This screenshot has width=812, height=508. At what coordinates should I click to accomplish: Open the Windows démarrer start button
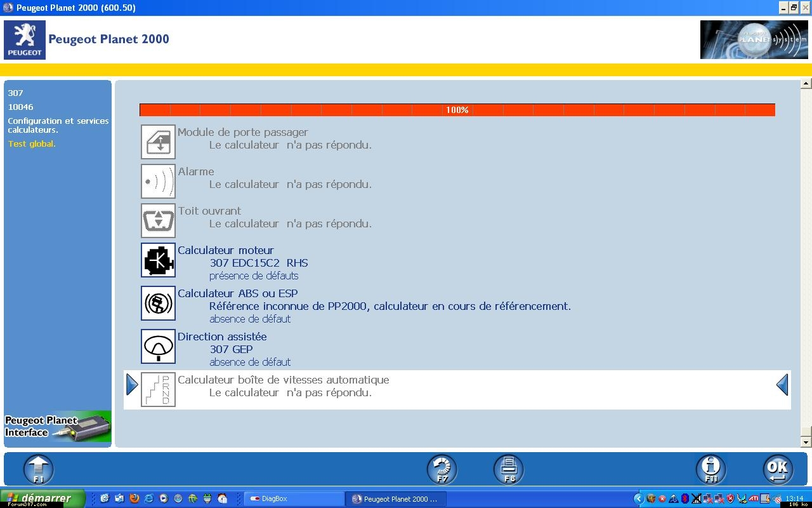pyautogui.click(x=43, y=498)
